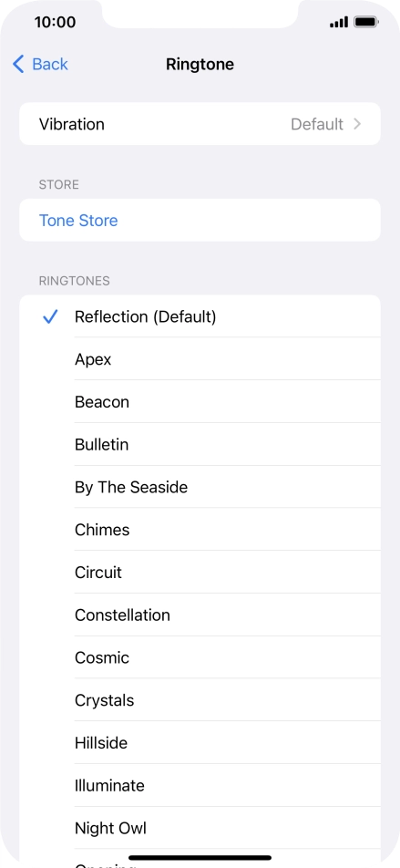The width and height of the screenshot is (400, 868).
Task: Tap the Back chevron arrow icon
Action: (x=18, y=64)
